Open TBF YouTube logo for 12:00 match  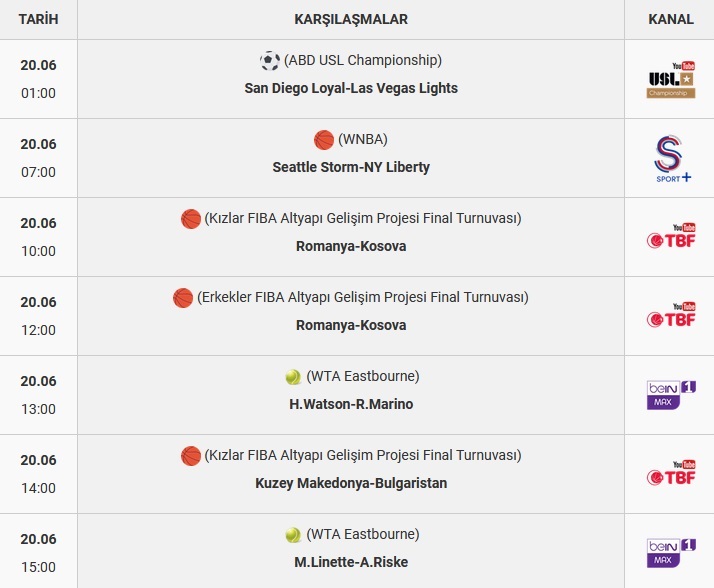(671, 315)
